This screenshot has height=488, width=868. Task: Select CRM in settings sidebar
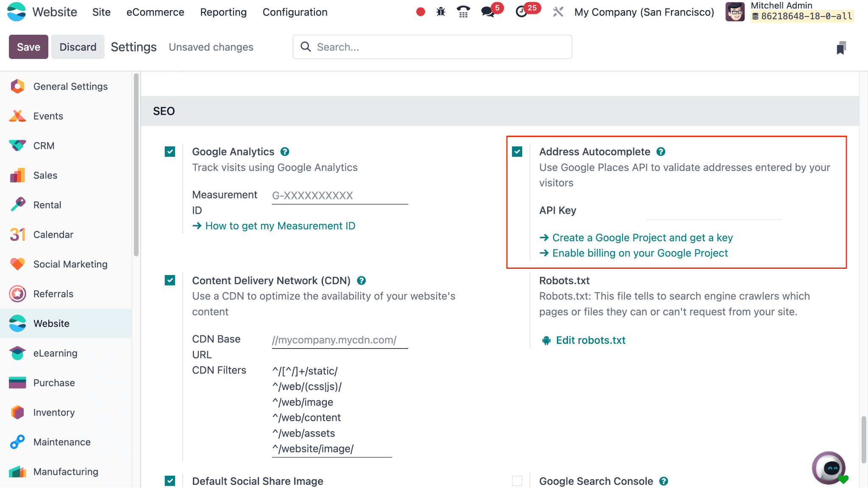44,146
